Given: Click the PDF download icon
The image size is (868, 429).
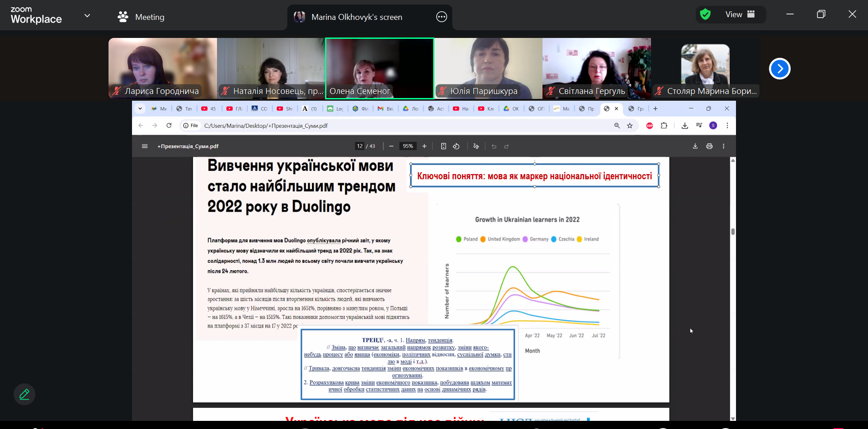Looking at the screenshot, I should [695, 146].
